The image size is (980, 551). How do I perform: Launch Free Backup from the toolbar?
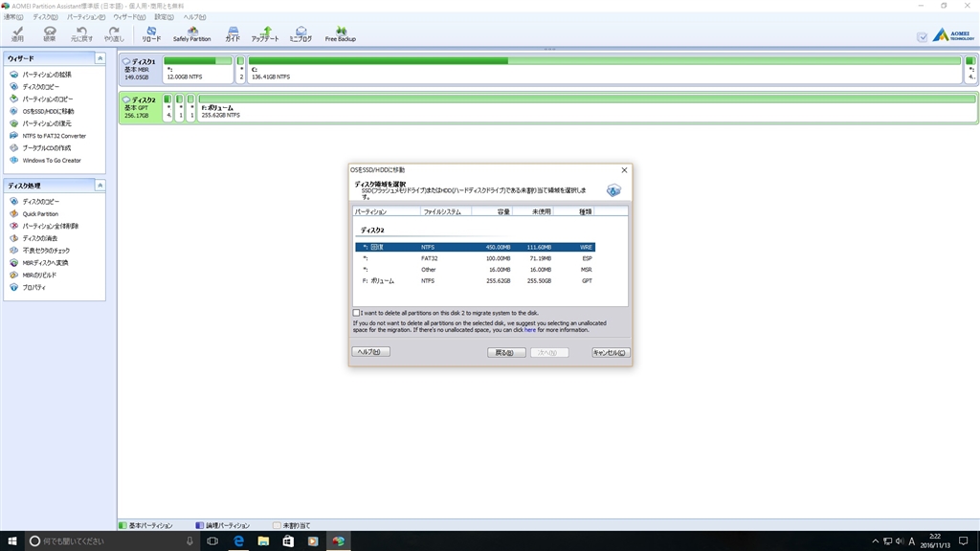coord(340,33)
